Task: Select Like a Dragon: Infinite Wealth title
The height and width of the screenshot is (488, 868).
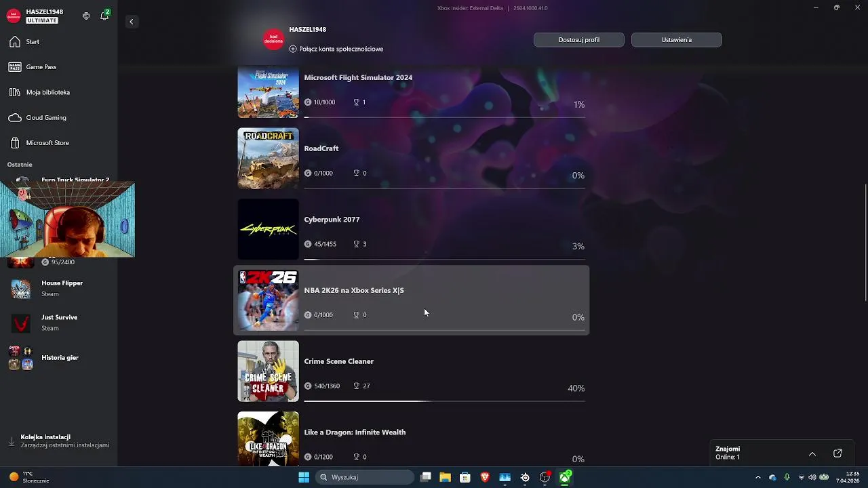Action: pos(355,432)
